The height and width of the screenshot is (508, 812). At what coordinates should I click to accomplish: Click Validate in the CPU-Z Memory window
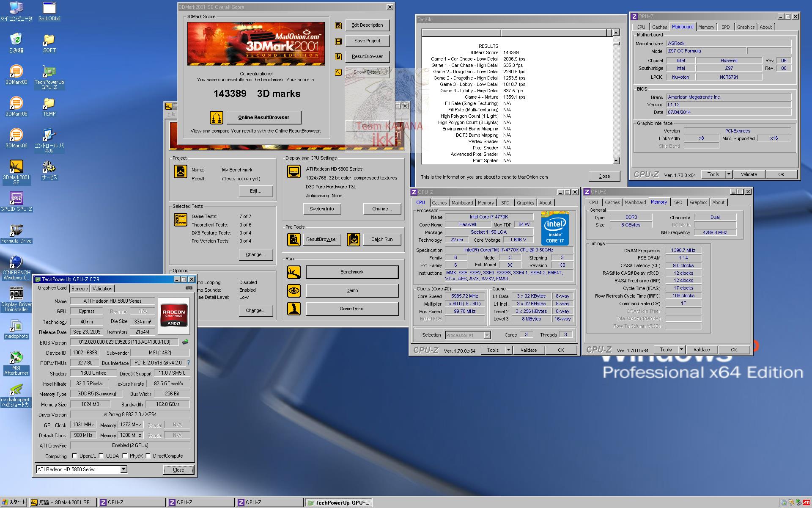click(x=702, y=350)
